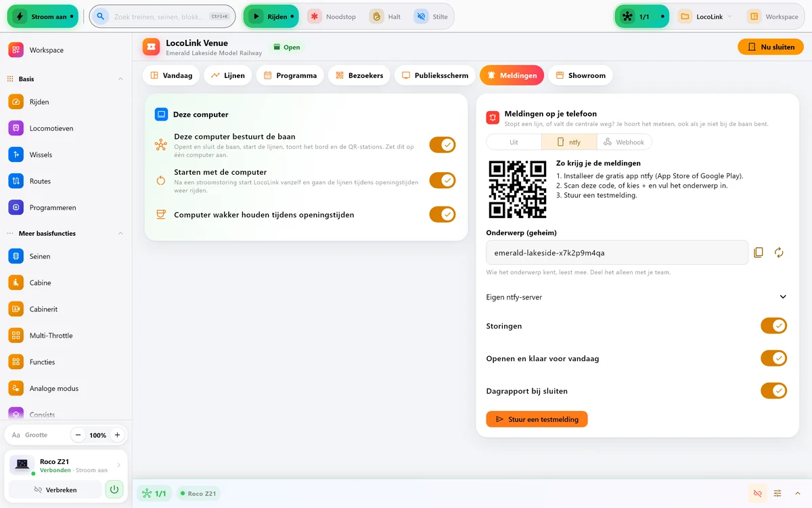Open the Bezoekers tab

click(x=360, y=75)
